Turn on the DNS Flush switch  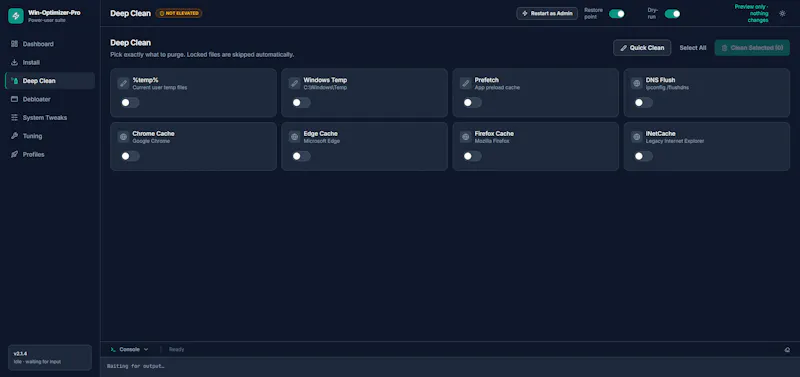[643, 103]
